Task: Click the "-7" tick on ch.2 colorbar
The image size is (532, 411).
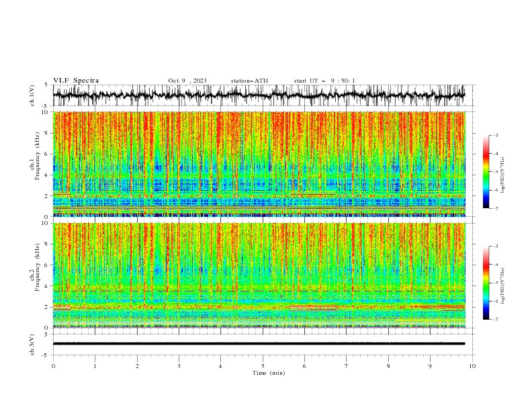Action: coord(495,320)
